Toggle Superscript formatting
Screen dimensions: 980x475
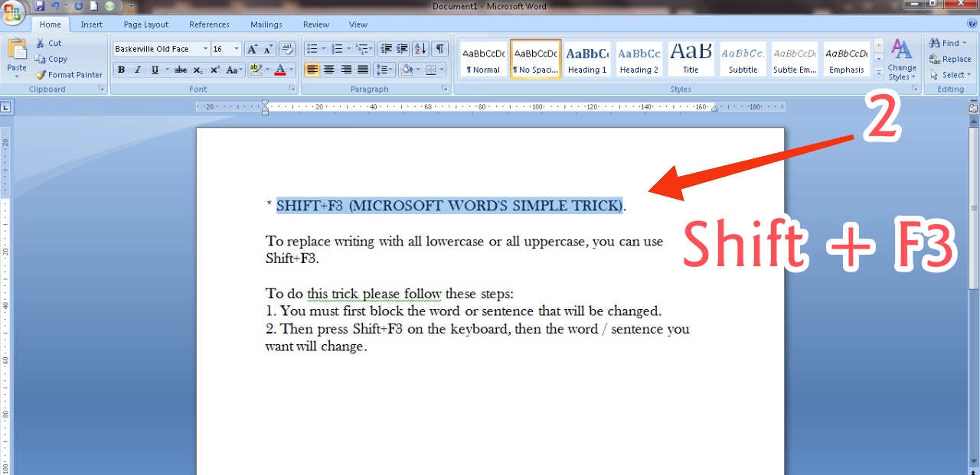point(215,70)
